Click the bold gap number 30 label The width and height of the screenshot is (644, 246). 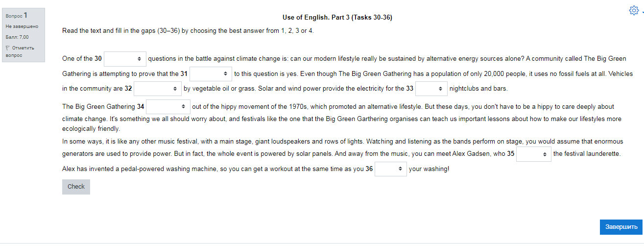click(x=98, y=59)
